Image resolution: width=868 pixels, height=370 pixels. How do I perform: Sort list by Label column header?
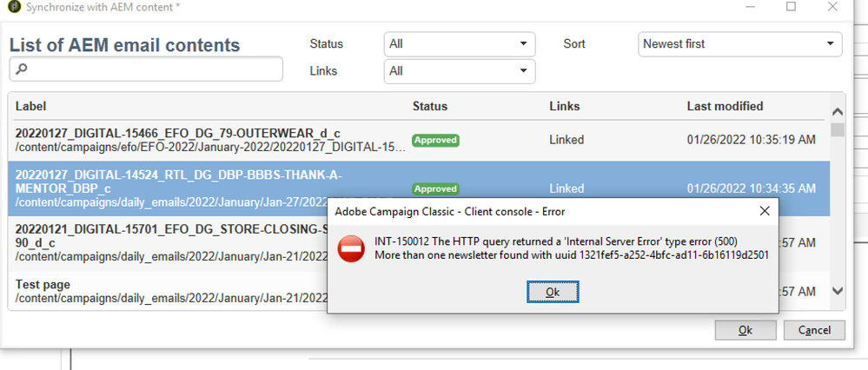[x=31, y=107]
